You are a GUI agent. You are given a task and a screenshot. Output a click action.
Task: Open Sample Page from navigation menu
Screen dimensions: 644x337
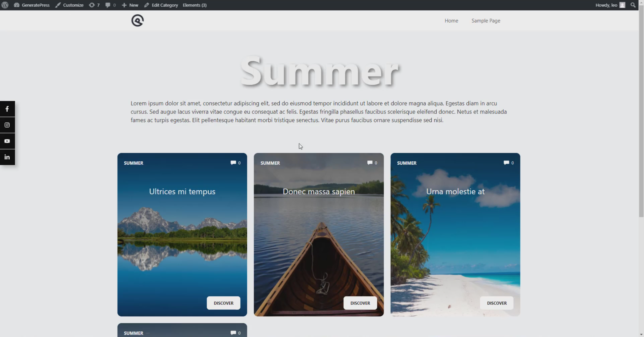pyautogui.click(x=486, y=21)
